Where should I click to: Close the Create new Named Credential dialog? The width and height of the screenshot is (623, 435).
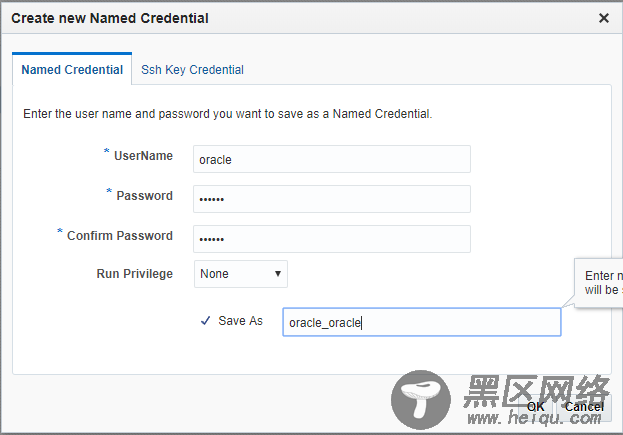coord(604,18)
